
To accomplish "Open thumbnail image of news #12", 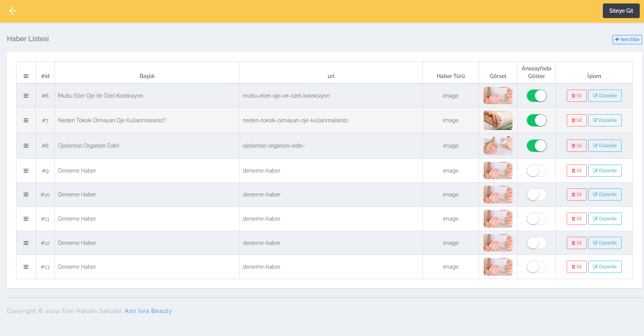I will (x=498, y=243).
